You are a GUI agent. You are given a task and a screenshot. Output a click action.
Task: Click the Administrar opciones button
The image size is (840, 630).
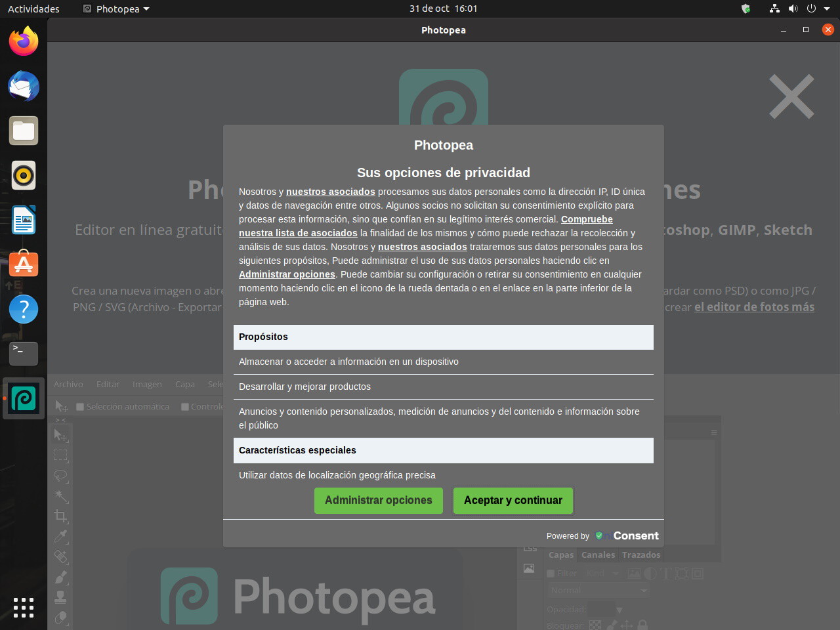click(x=379, y=500)
